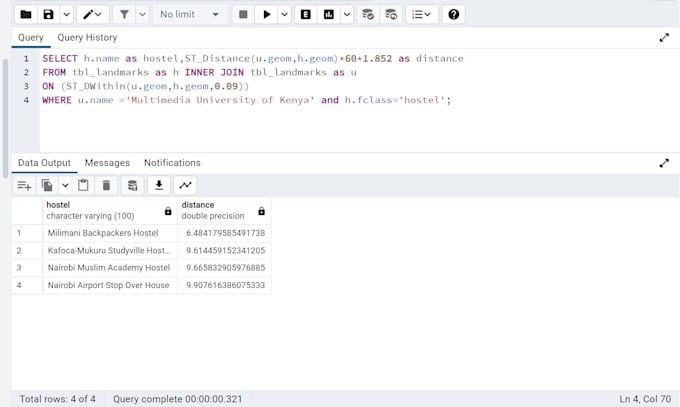Add a new row to results
This screenshot has width=680, height=407.
click(24, 186)
